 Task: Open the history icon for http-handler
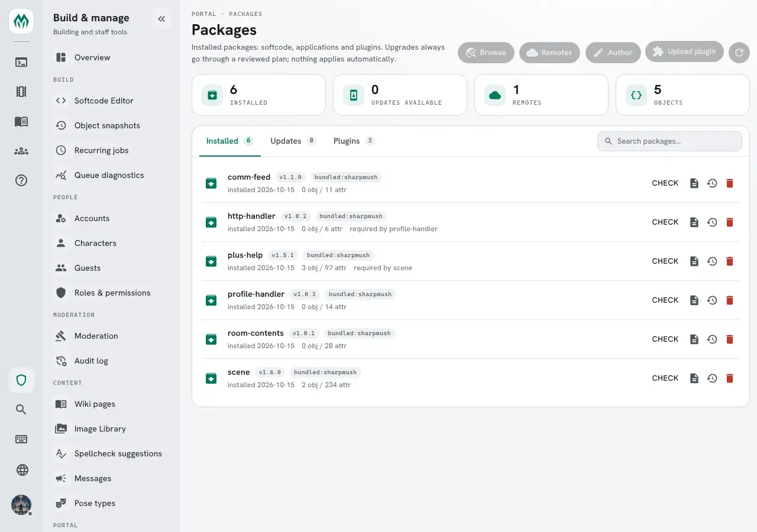[x=712, y=222]
